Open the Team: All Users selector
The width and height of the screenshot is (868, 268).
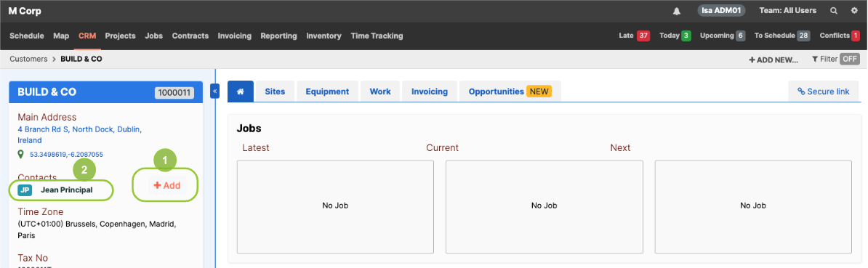tap(788, 11)
